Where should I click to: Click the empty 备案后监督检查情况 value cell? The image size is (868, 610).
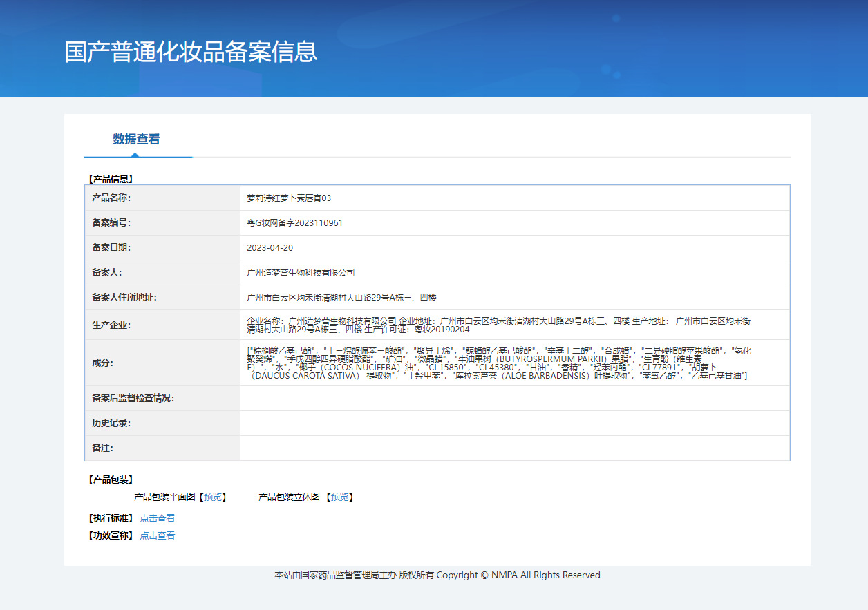tap(514, 399)
